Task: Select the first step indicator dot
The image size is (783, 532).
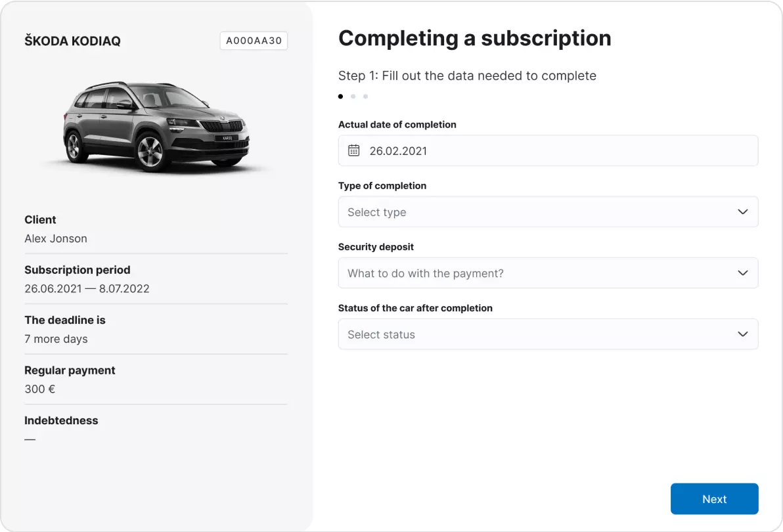Action: (x=340, y=97)
